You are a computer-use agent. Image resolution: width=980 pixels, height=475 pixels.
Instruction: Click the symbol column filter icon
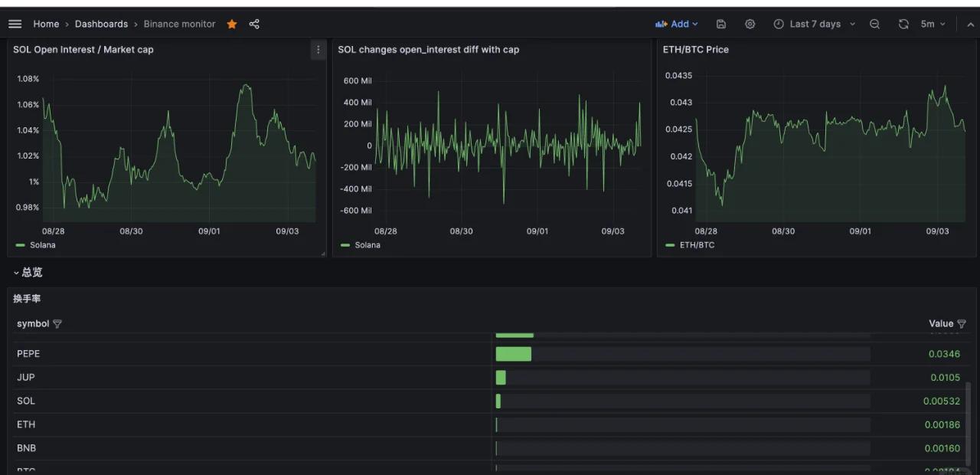pos(57,324)
